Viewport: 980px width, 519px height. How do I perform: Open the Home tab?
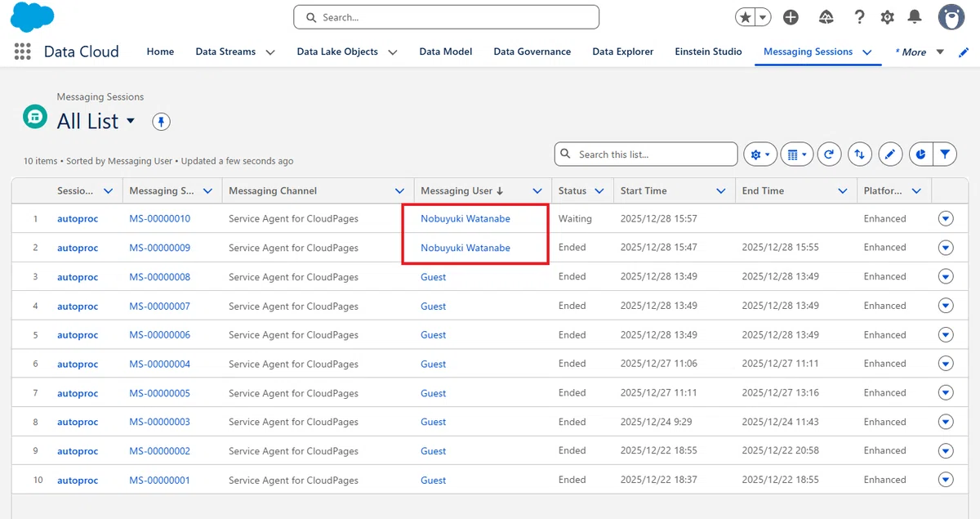(x=160, y=51)
